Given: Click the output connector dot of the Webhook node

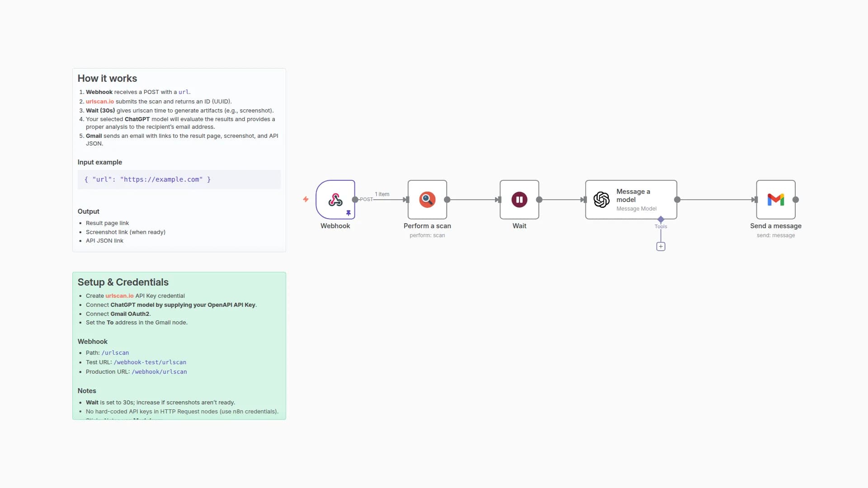Looking at the screenshot, I should pyautogui.click(x=355, y=199).
